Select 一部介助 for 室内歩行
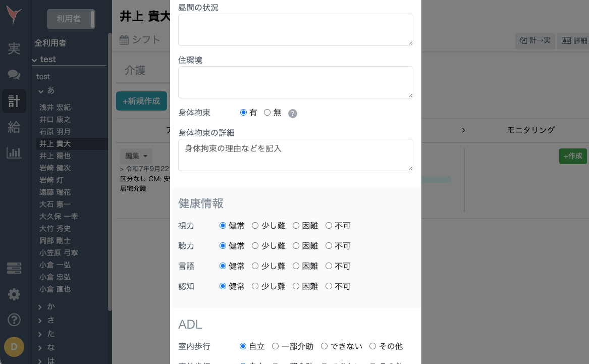The height and width of the screenshot is (364, 589). 275,346
